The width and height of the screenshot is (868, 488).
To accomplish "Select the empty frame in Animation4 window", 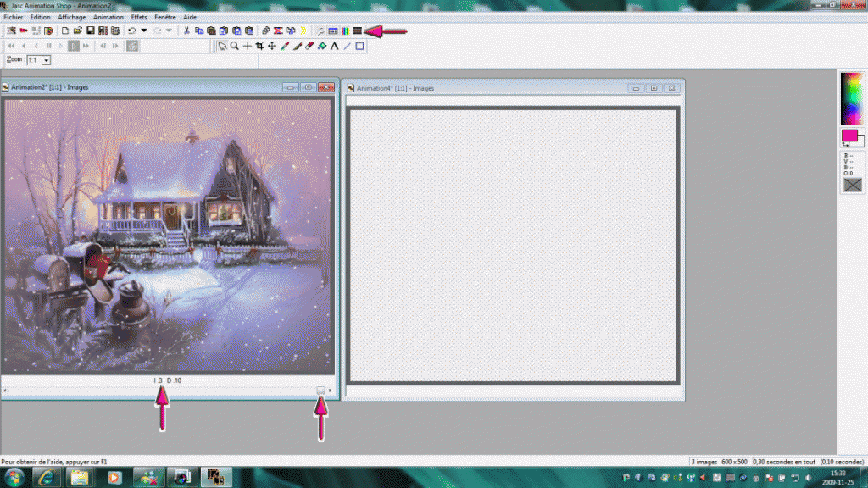I will 513,245.
